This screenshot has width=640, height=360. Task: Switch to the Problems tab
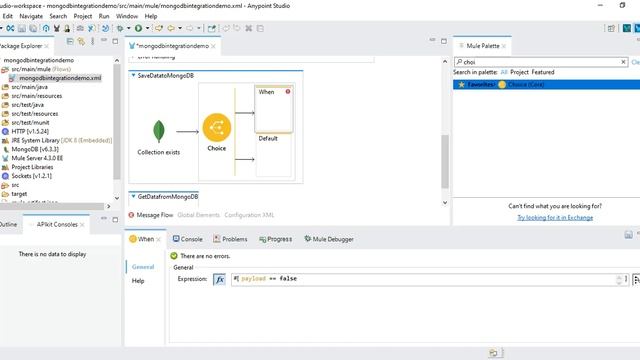230,239
